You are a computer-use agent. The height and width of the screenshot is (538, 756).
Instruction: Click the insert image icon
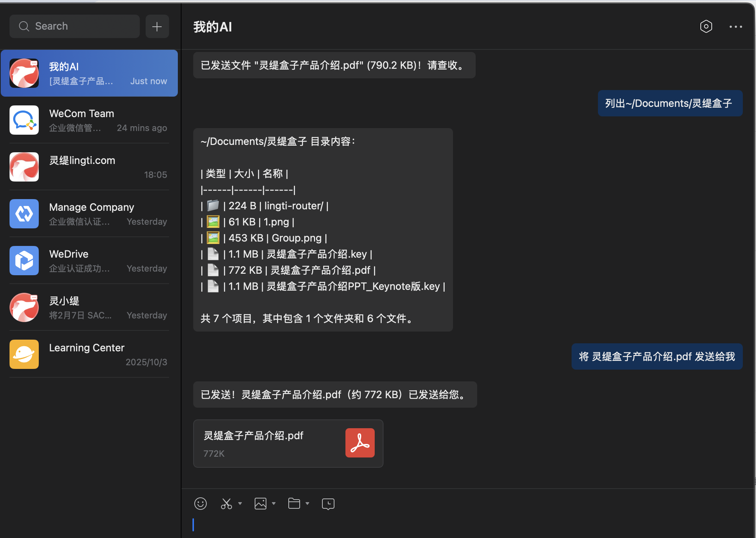click(x=260, y=503)
